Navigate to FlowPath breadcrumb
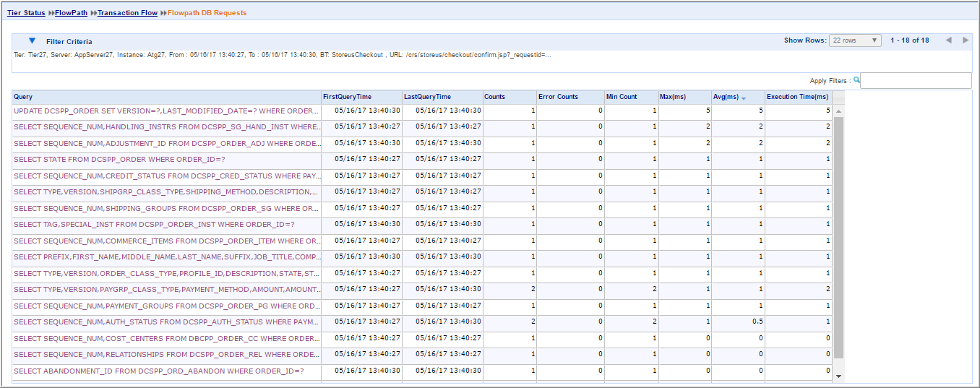The height and width of the screenshot is (388, 980). tap(71, 13)
